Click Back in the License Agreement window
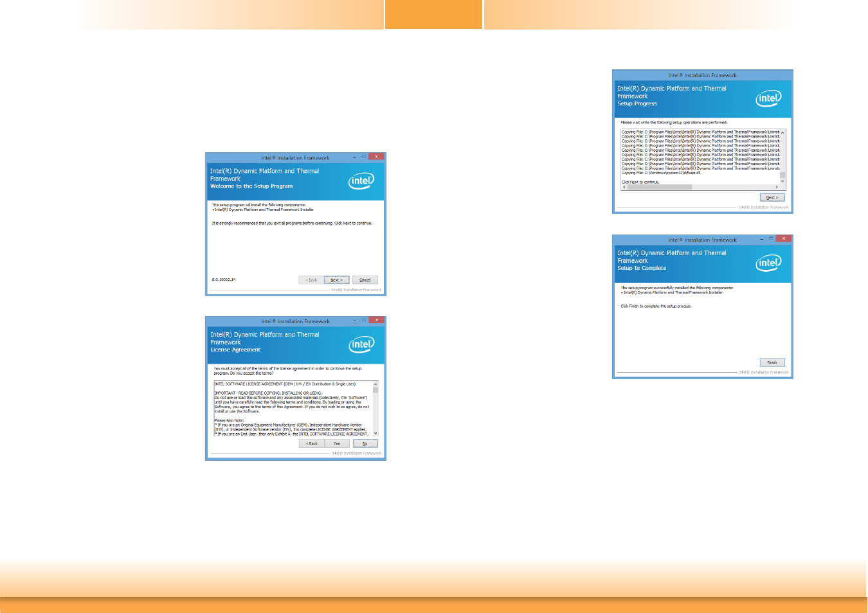Screen dimensions: 868x613 (311, 443)
